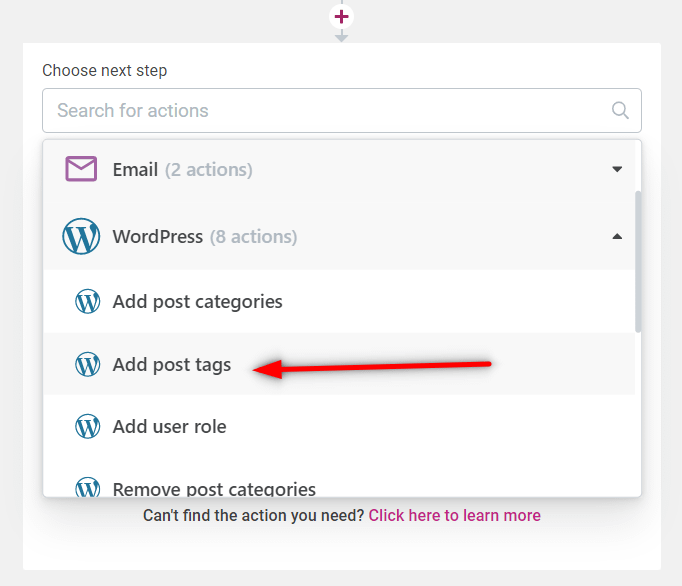The width and height of the screenshot is (682, 586).
Task: Click WordPress icon beside Remove post categories
Action: click(x=87, y=487)
